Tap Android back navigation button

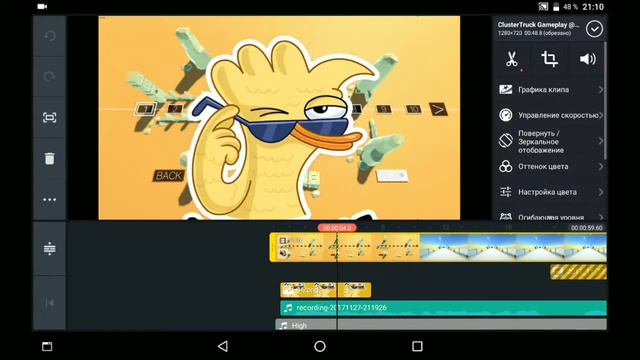pos(223,346)
